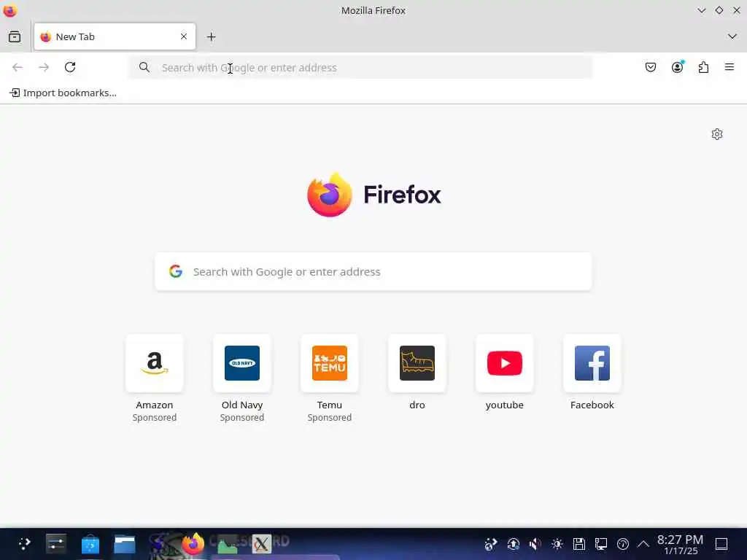Open the system updates tray icon
The height and width of the screenshot is (560, 747).
click(x=513, y=544)
